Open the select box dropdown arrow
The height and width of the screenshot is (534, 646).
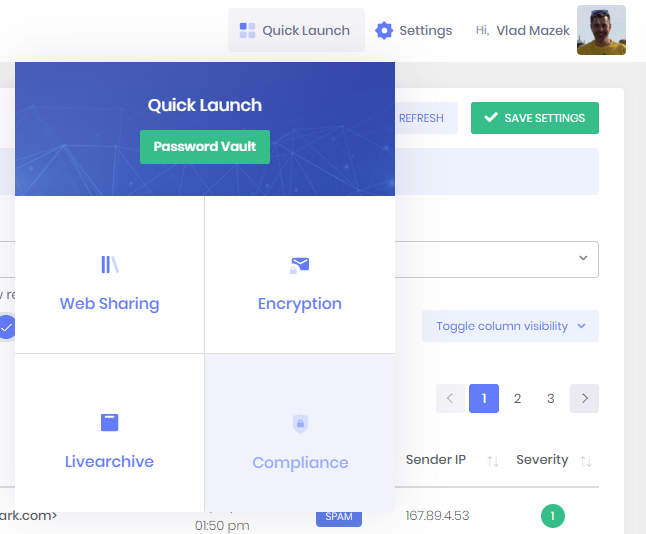point(583,258)
